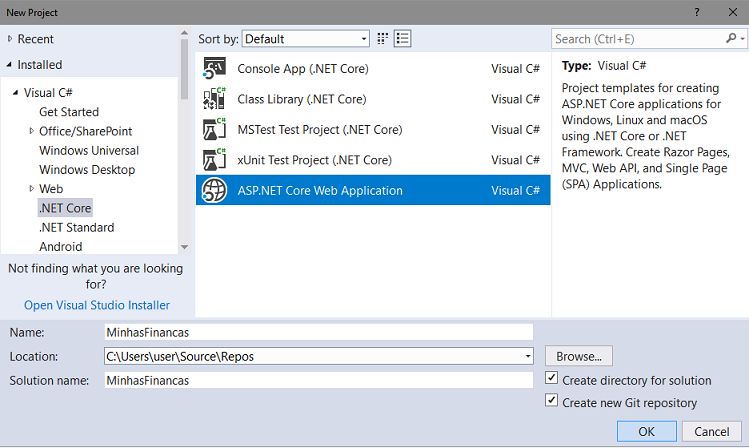Select Windows Desktop category

click(87, 170)
